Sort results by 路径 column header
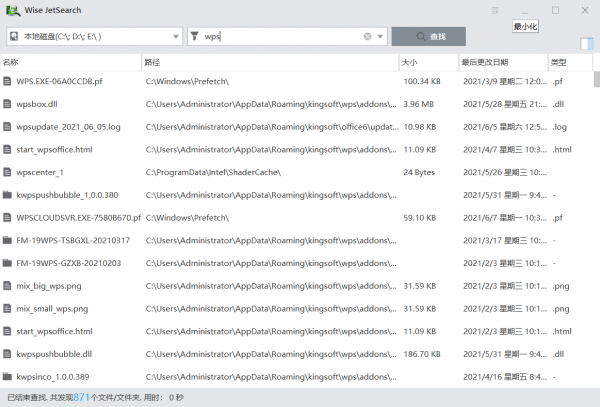This screenshot has width=600, height=407. click(270, 62)
